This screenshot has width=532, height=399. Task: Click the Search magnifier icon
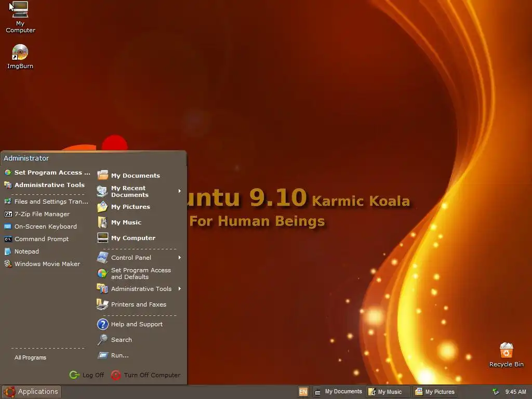102,340
